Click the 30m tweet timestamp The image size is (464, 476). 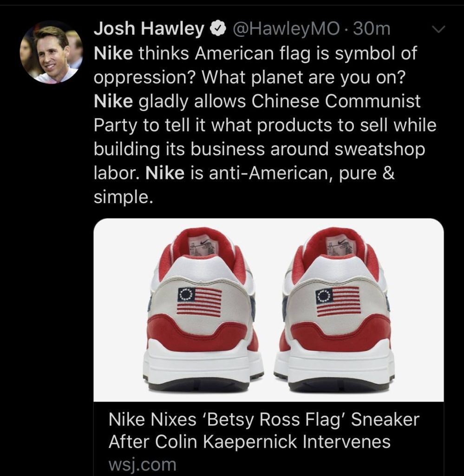click(x=372, y=29)
